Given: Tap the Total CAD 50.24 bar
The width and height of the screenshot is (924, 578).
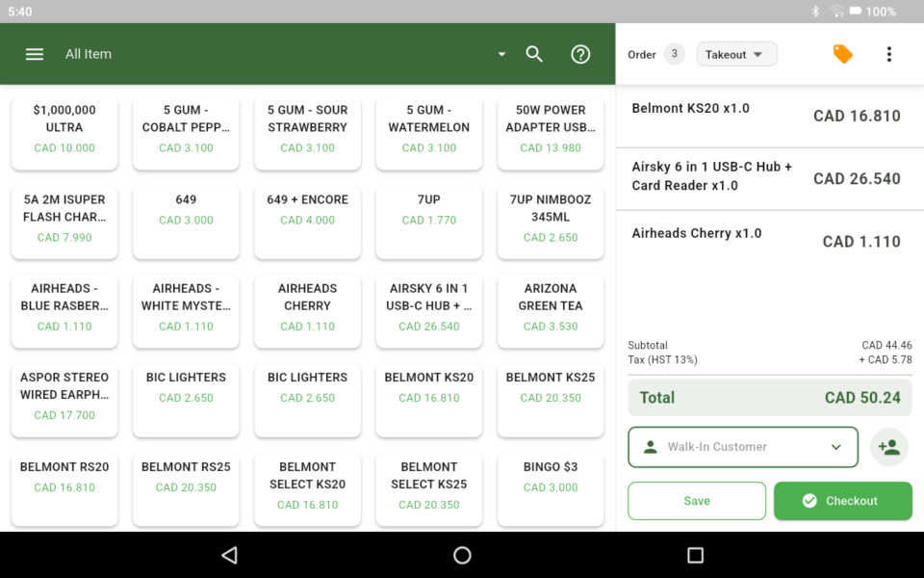Looking at the screenshot, I should pyautogui.click(x=770, y=398).
